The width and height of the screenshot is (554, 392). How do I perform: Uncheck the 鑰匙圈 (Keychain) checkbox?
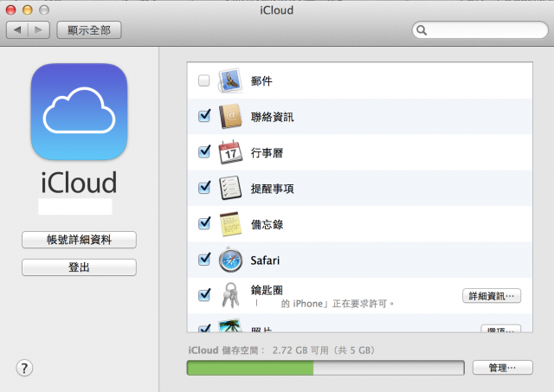tap(204, 294)
